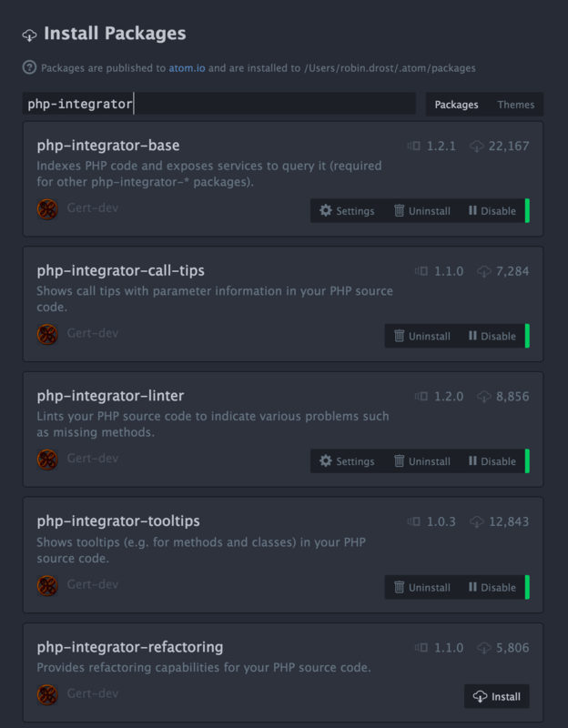Click the gear Settings button for php-integrator-base

pos(347,211)
